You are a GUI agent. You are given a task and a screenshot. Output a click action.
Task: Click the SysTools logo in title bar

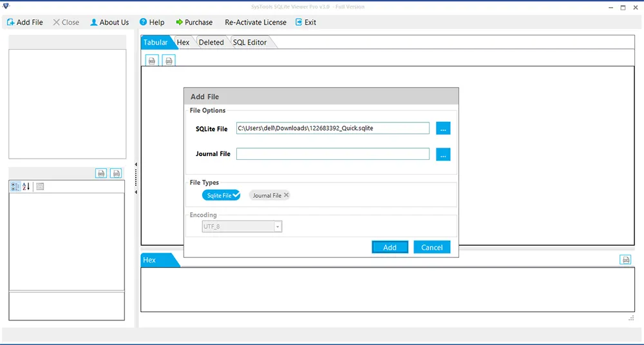(x=6, y=6)
